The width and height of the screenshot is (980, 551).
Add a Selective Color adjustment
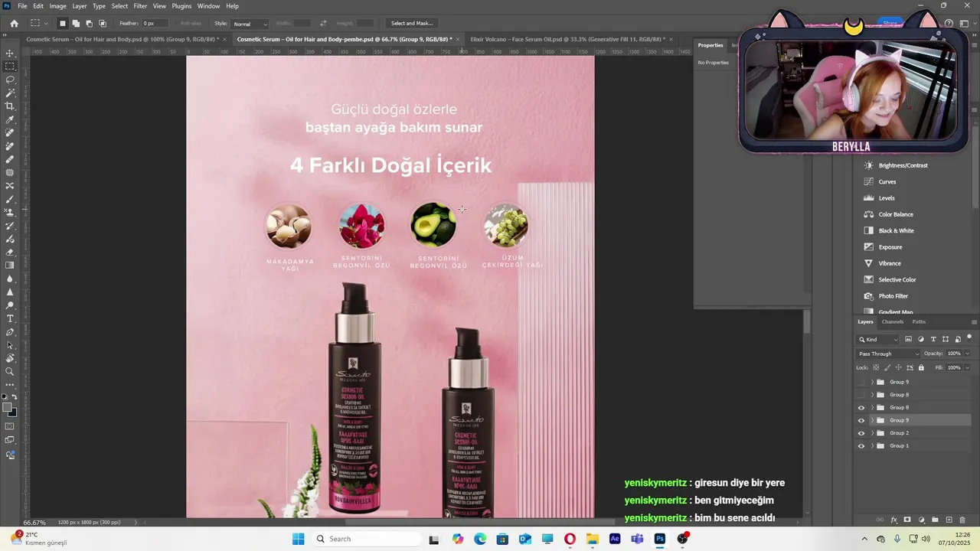coord(897,279)
